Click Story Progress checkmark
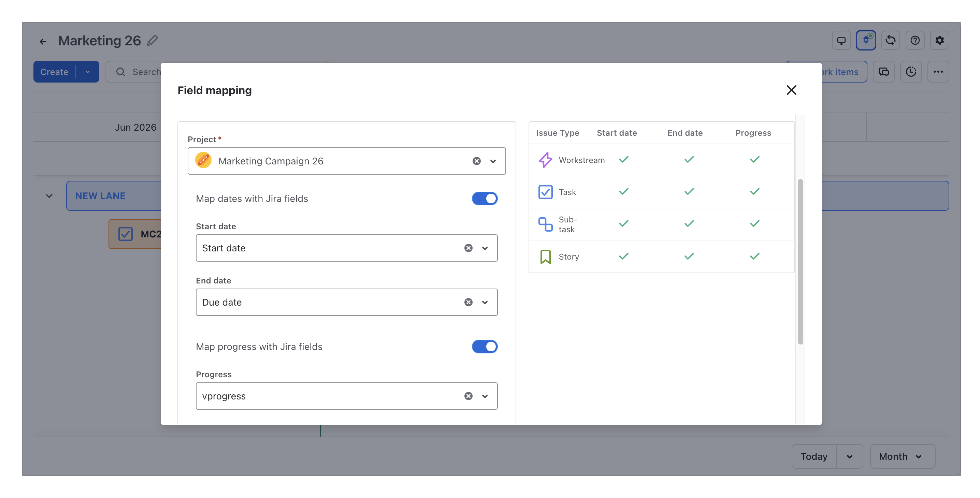The height and width of the screenshot is (498, 980). click(x=754, y=256)
